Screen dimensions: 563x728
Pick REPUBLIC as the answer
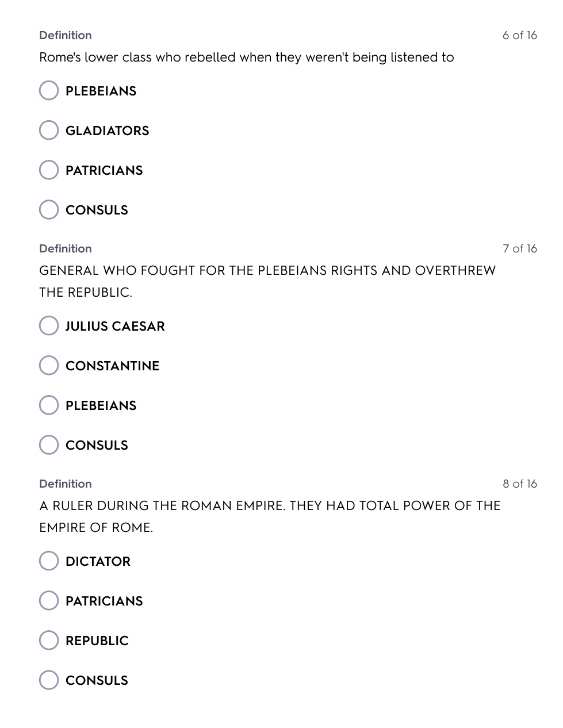(x=49, y=641)
